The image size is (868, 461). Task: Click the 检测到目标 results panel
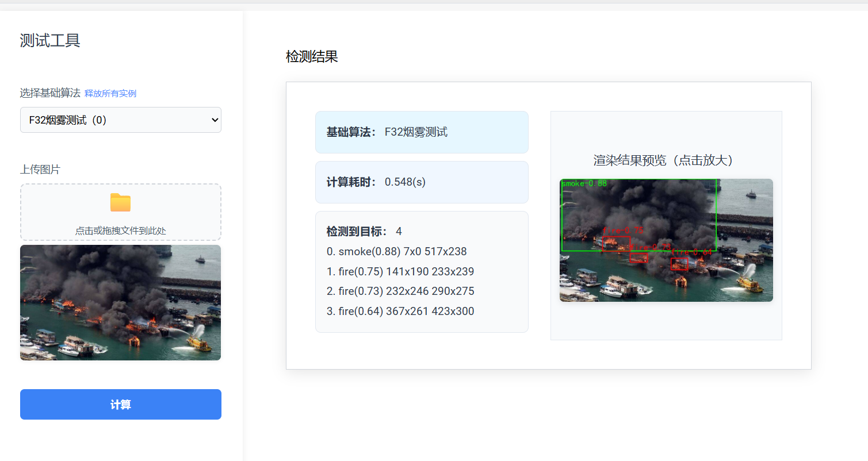(x=422, y=271)
